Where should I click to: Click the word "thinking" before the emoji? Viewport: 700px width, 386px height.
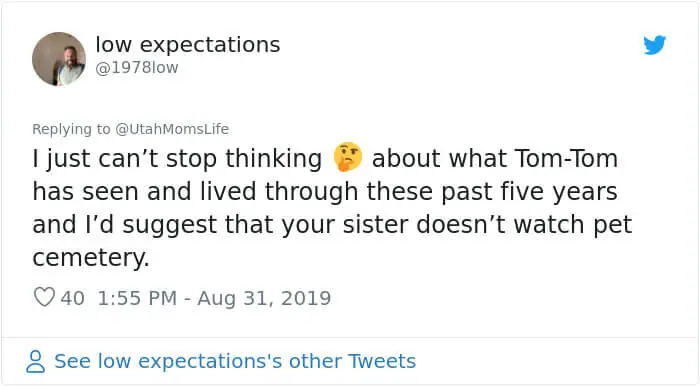[x=273, y=159]
